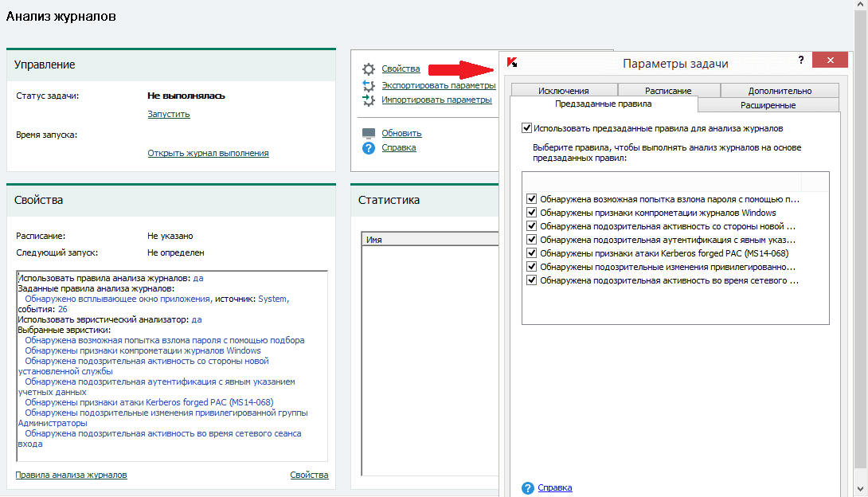Click the import parameters arrows icon

[x=368, y=100]
